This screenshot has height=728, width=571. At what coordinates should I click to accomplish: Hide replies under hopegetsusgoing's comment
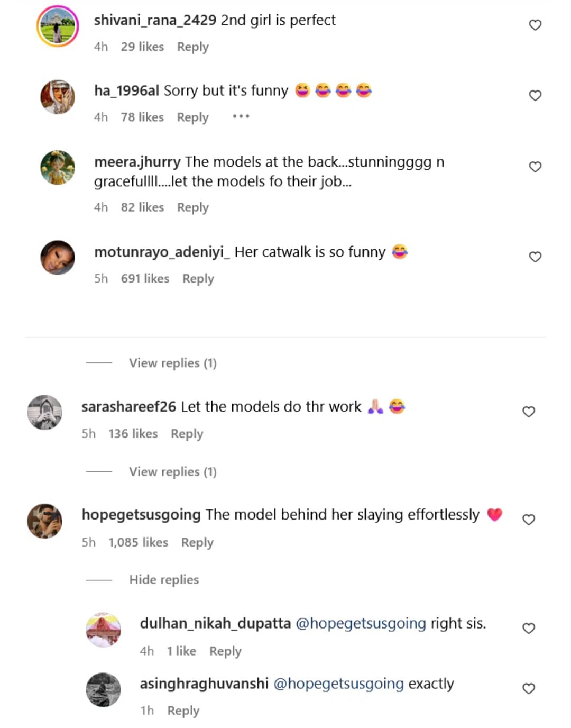point(164,580)
